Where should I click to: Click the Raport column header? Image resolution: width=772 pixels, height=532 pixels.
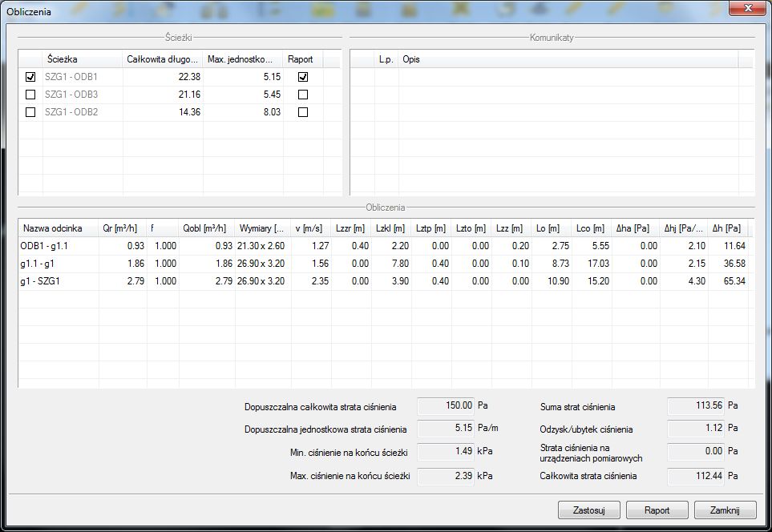click(x=303, y=59)
